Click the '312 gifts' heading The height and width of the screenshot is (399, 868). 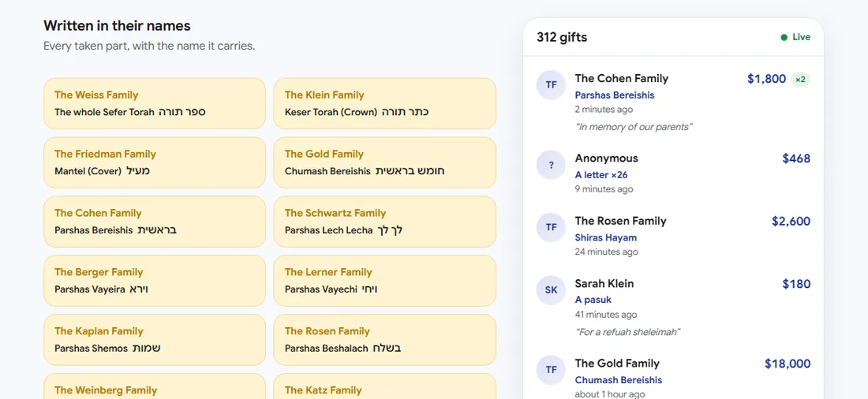pos(562,37)
